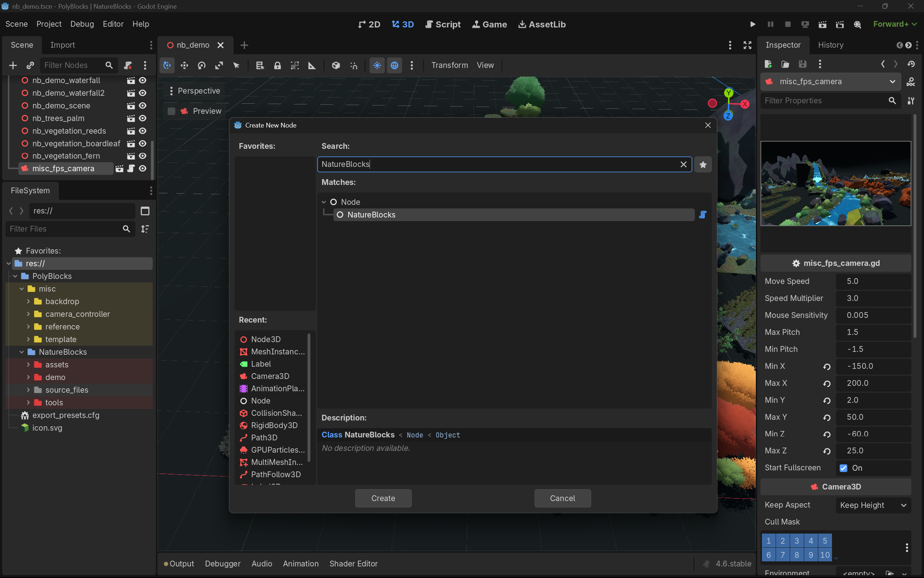Screen dimensions: 924x578
Task: Collapse the misc folder
Action: (22, 289)
